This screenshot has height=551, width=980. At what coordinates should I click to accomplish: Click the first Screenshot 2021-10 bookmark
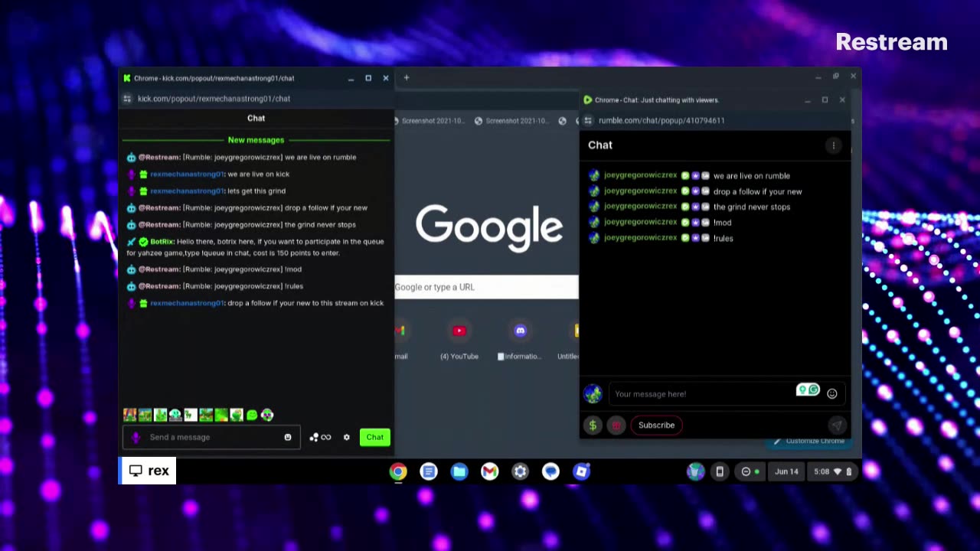[x=429, y=121]
